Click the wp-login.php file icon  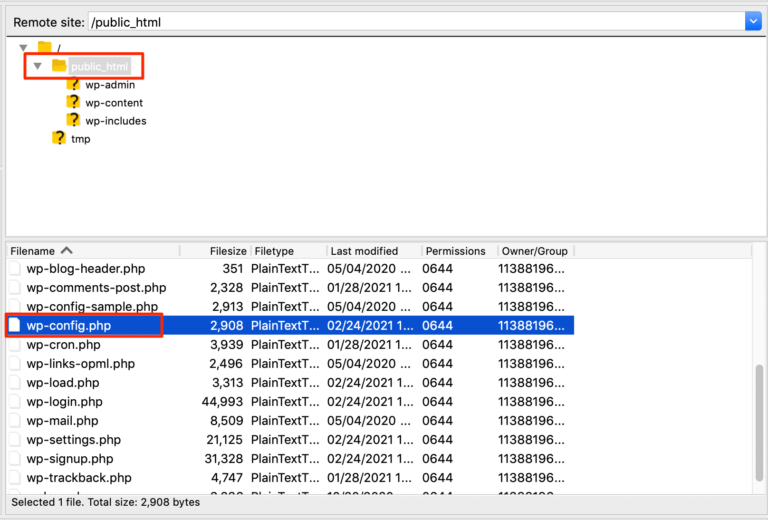(x=15, y=402)
